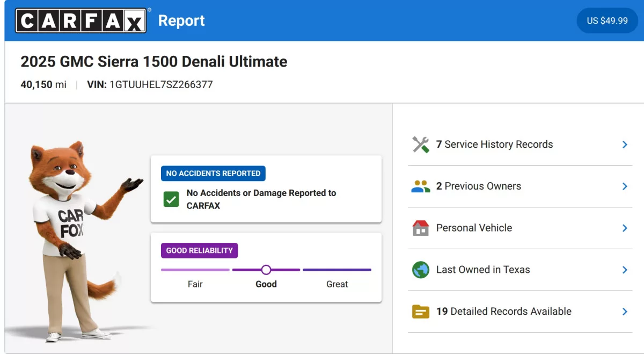Click the VIN number text
Screen dimensions: 644x354
point(161,85)
